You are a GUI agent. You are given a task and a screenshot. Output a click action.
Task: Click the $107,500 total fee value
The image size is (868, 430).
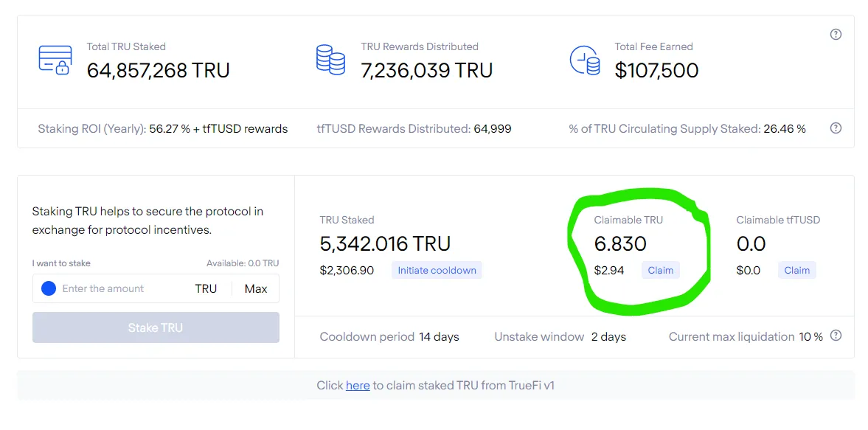[656, 71]
